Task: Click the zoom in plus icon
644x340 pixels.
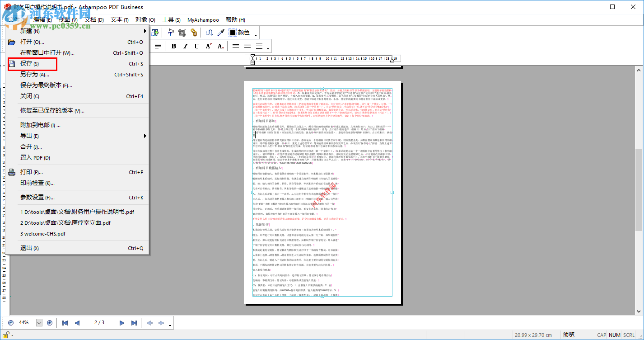Action: coord(50,322)
